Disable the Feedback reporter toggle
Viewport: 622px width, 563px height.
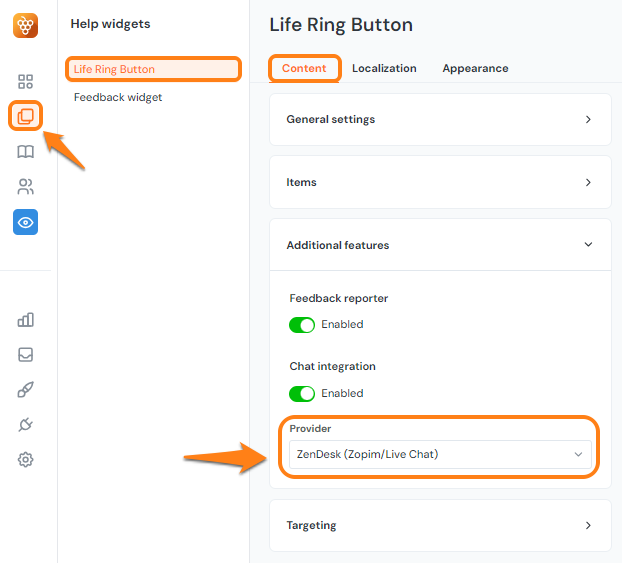pyautogui.click(x=302, y=325)
